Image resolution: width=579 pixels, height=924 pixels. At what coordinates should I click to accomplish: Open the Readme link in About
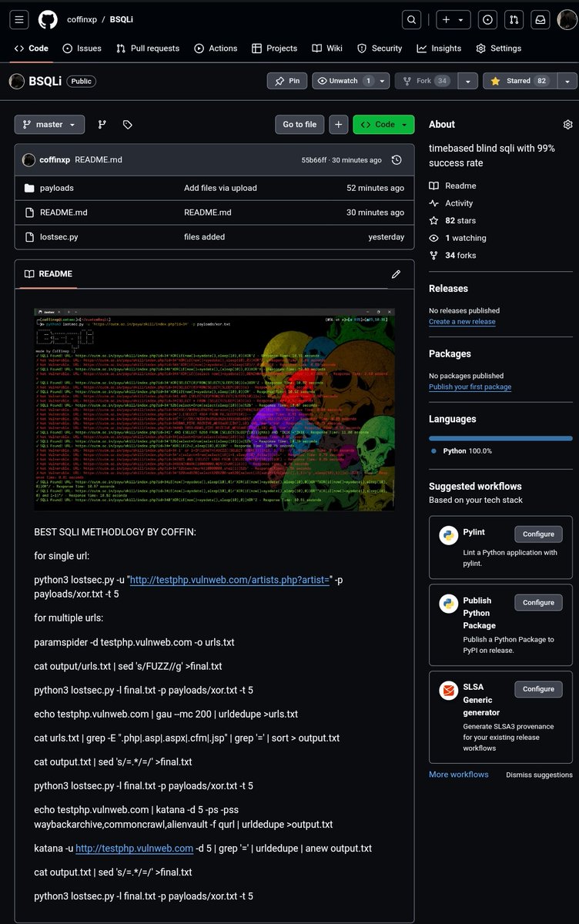point(453,186)
